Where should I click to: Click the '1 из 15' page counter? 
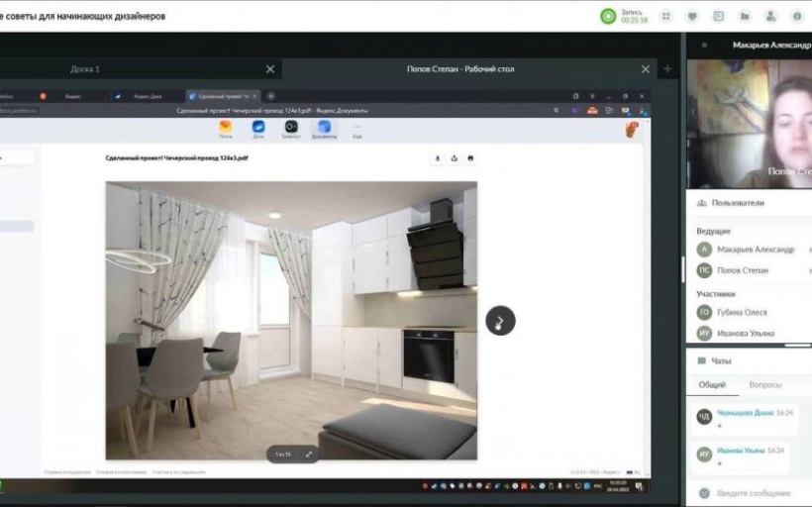[x=283, y=455]
